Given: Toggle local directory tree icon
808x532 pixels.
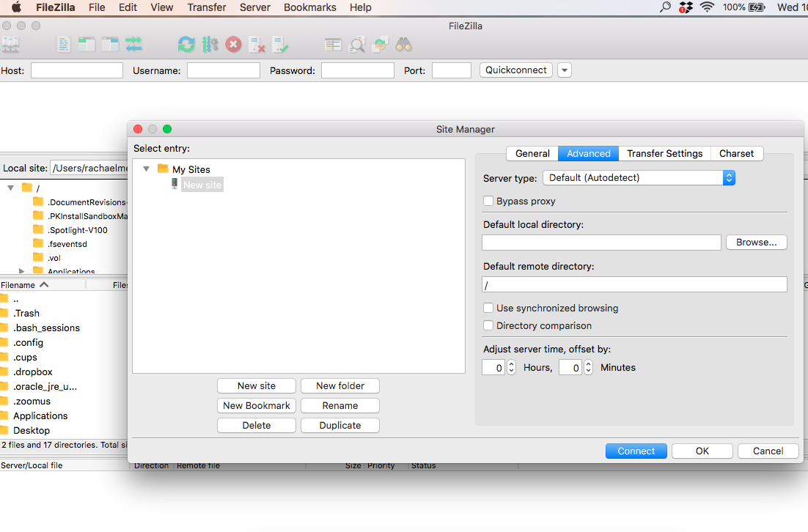Looking at the screenshot, I should coord(87,45).
